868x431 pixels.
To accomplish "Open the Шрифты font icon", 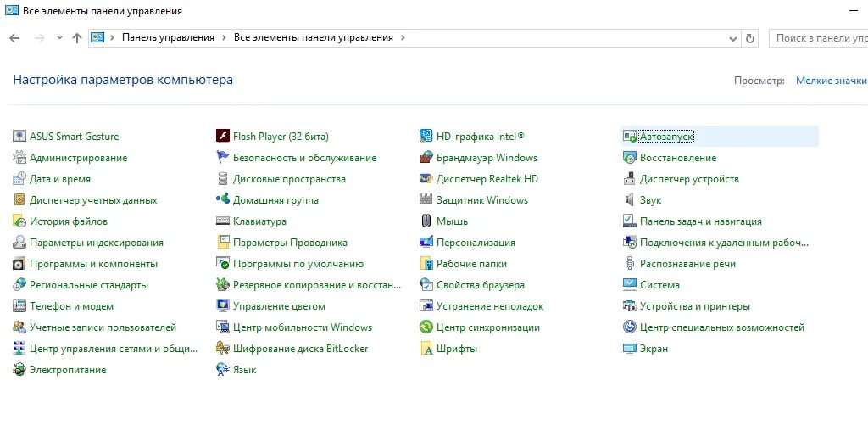I will click(426, 349).
